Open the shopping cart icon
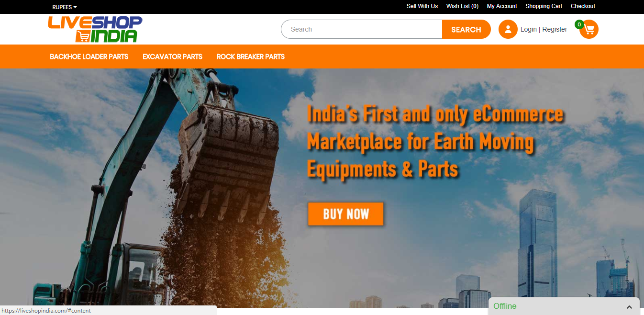The width and height of the screenshot is (644, 315). [589, 29]
